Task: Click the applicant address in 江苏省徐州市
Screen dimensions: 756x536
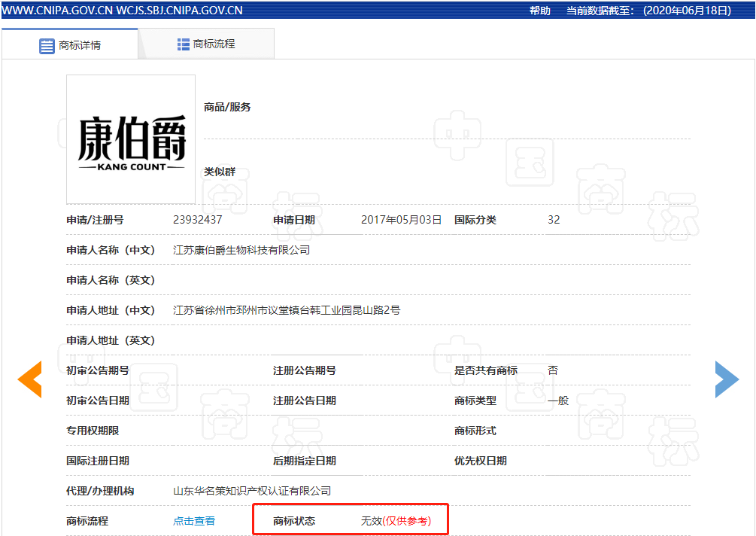Action: tap(287, 310)
